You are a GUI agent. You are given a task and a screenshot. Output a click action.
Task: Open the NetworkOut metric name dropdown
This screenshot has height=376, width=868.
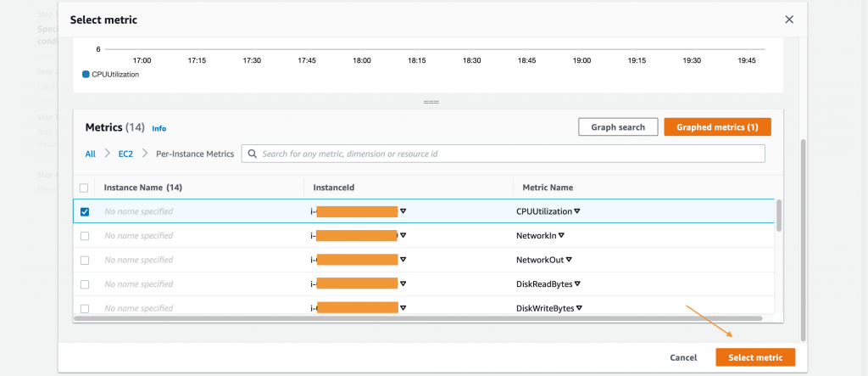[569, 260]
